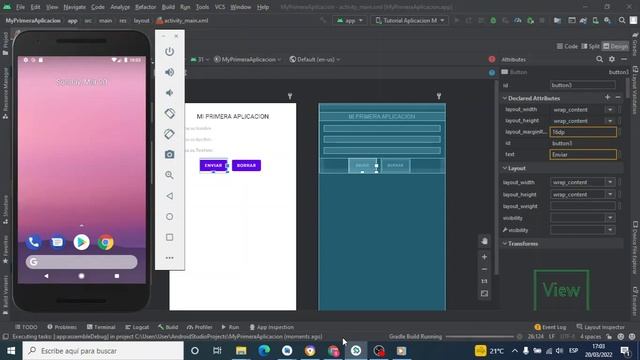
Task: Open Search Everywhere magnifier in top toolbar
Action: point(622,20)
